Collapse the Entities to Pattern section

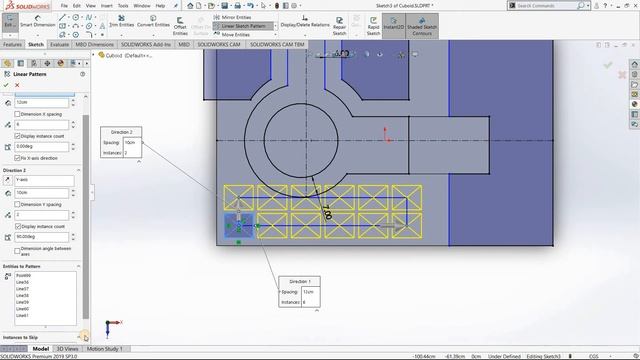coord(78,266)
